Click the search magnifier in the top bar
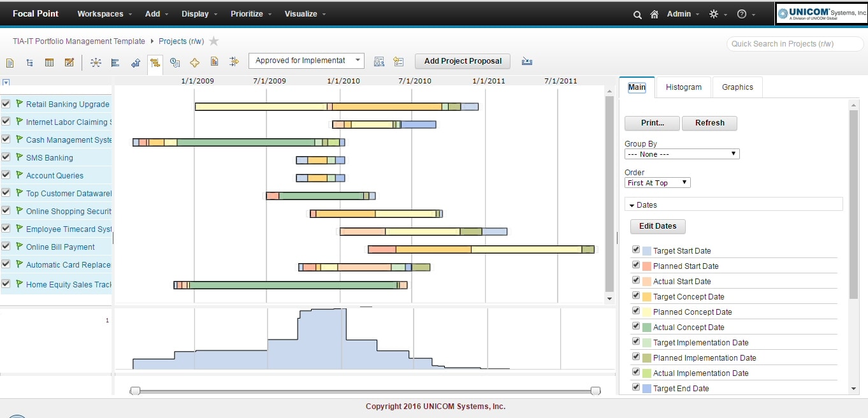The image size is (868, 418). pos(637,14)
